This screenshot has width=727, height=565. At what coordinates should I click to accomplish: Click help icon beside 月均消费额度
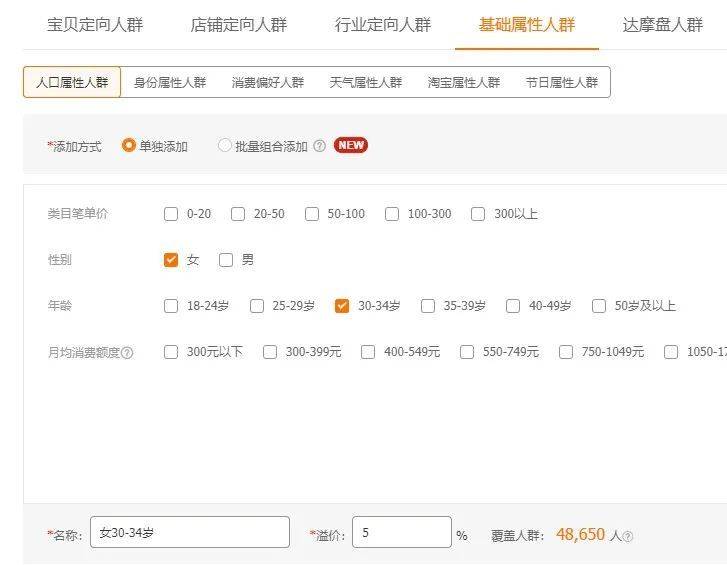(127, 353)
